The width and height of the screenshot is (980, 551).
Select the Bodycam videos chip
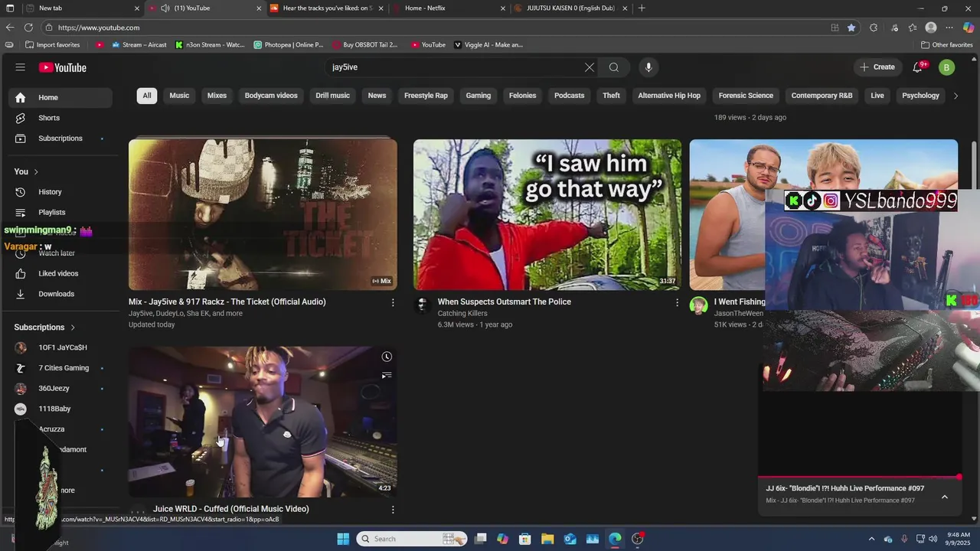[271, 96]
